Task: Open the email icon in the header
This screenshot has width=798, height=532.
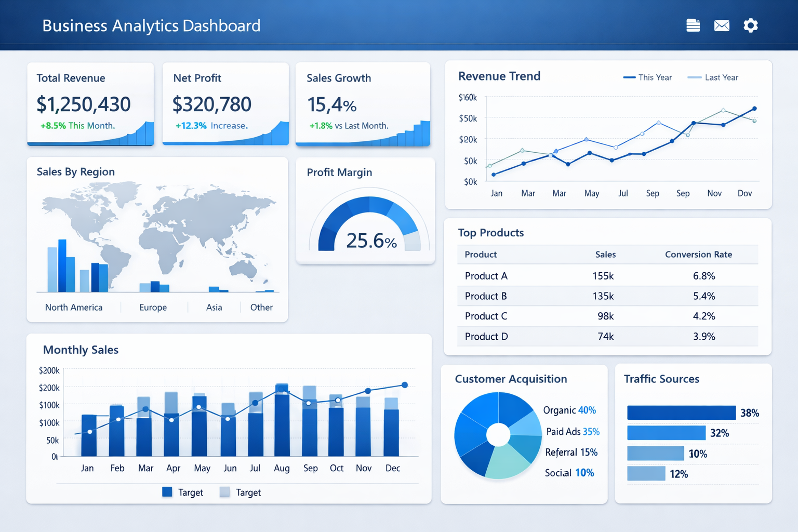Action: 722,25
